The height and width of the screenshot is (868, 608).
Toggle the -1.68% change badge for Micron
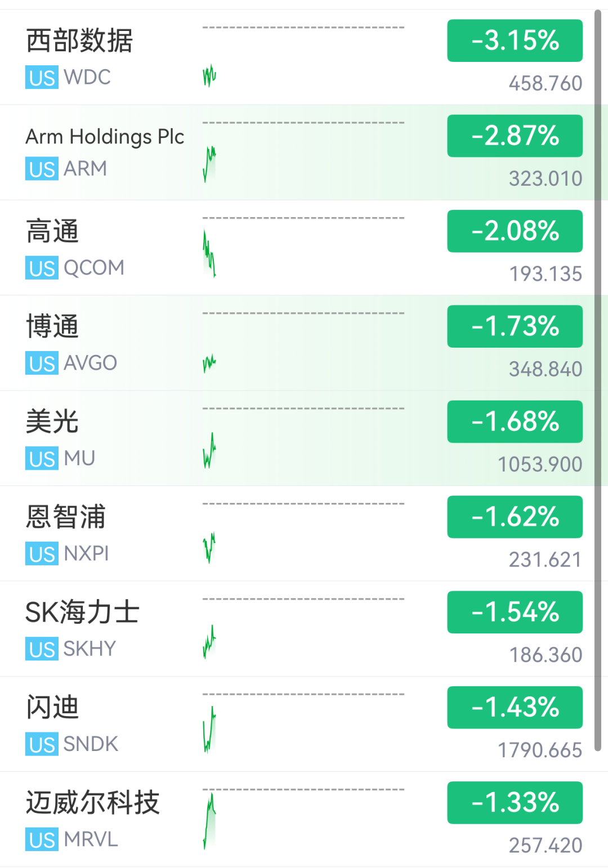(515, 421)
